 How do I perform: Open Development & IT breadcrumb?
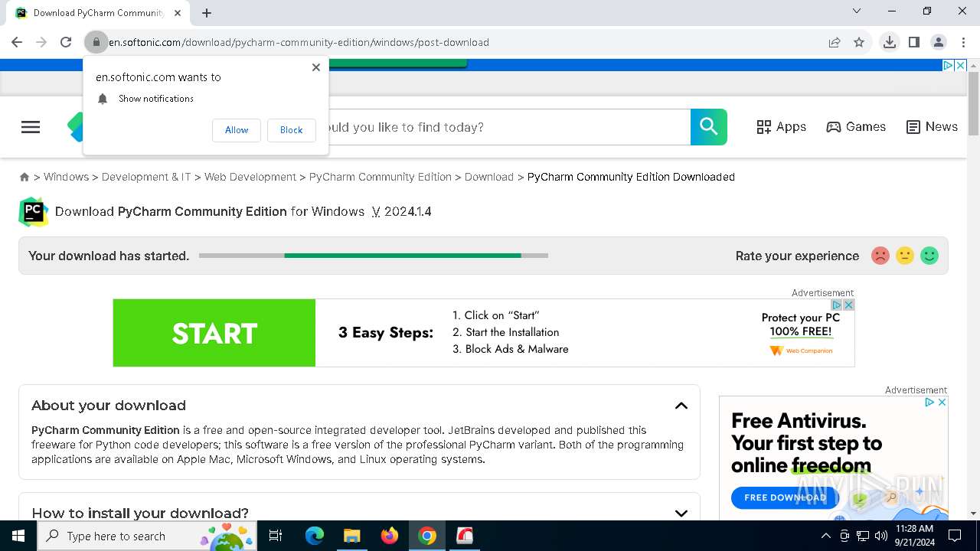coord(146,177)
